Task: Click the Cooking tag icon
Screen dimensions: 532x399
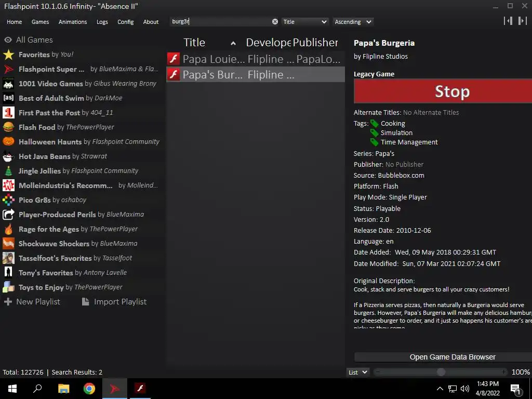Action: pyautogui.click(x=374, y=124)
